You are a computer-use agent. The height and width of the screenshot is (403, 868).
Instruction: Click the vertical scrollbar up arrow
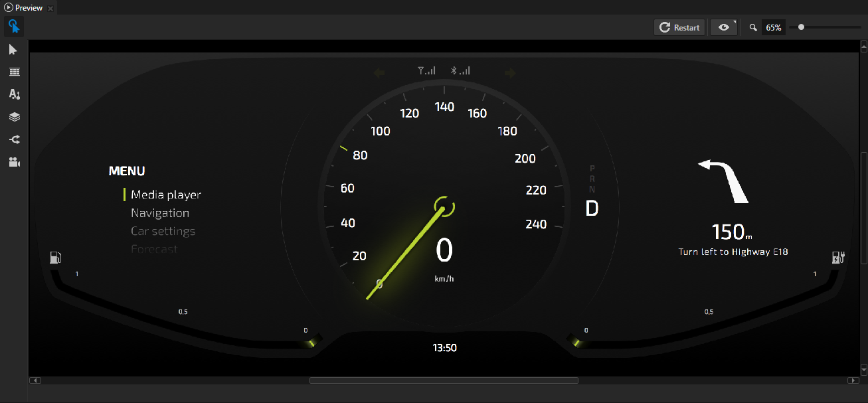coord(863,46)
